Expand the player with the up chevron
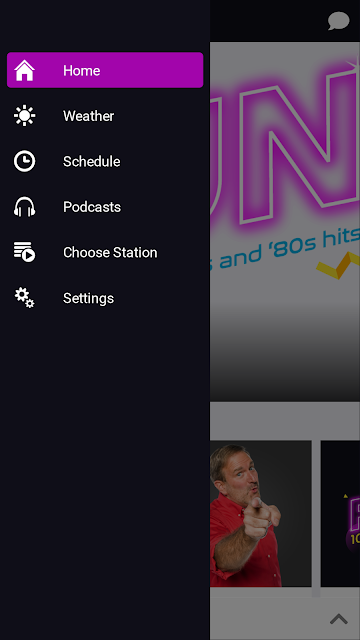 pos(339,619)
